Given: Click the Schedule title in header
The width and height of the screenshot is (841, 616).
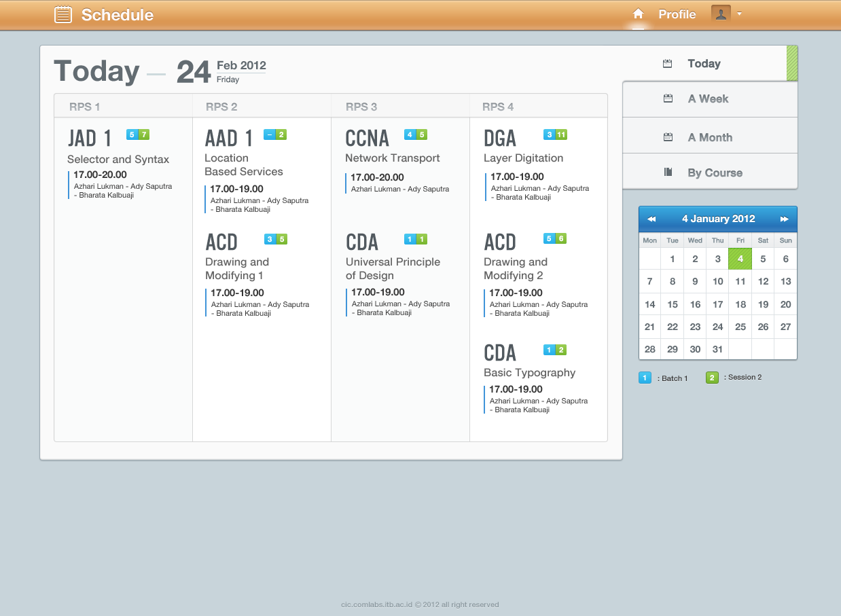Looking at the screenshot, I should (118, 14).
